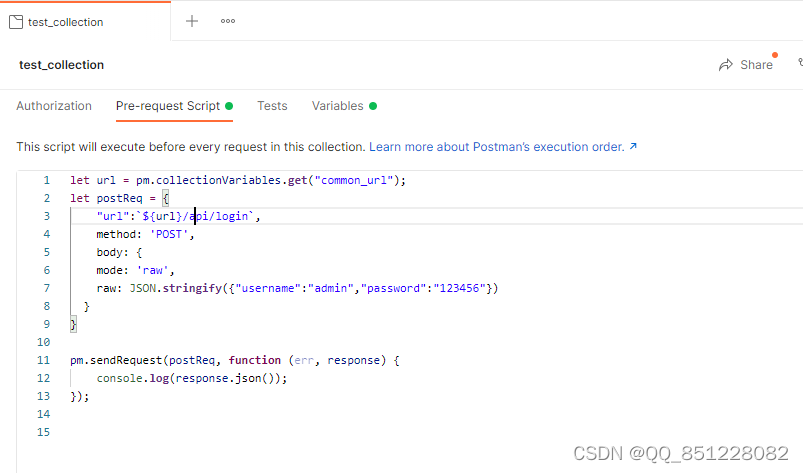Click the closing brace on line 9
This screenshot has height=473, width=803.
point(73,325)
